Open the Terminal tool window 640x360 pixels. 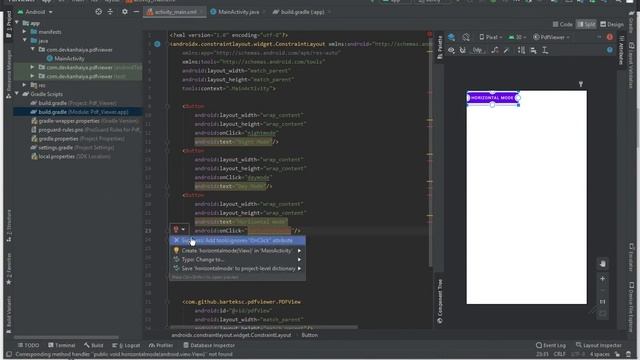(62, 345)
